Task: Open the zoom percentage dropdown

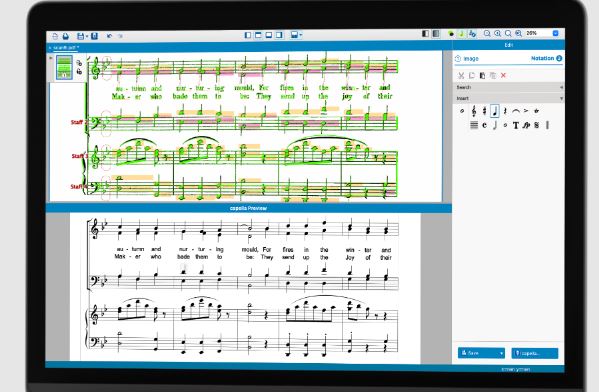Action: (x=555, y=34)
